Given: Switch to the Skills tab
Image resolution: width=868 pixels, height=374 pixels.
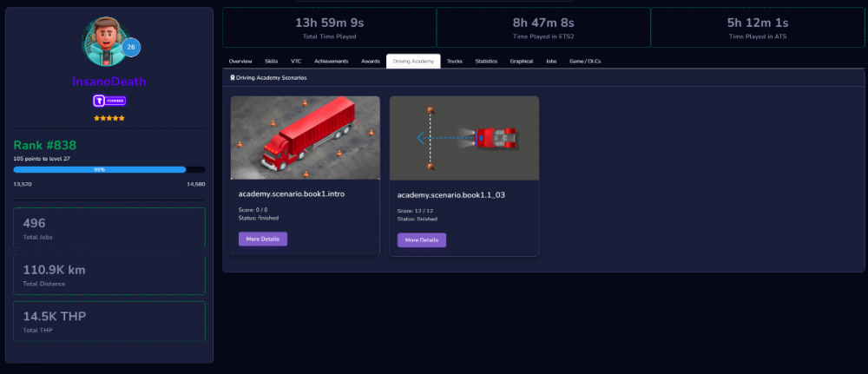Looking at the screenshot, I should click(x=272, y=62).
